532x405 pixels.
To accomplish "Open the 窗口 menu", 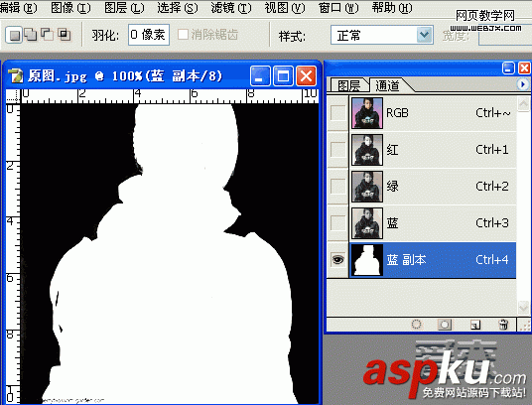I will pos(338,8).
